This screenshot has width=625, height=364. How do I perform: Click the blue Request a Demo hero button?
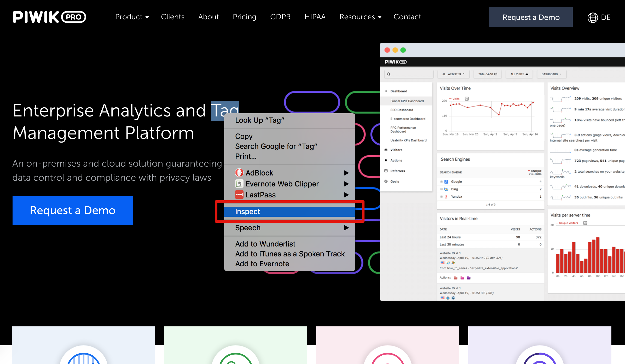click(x=73, y=210)
